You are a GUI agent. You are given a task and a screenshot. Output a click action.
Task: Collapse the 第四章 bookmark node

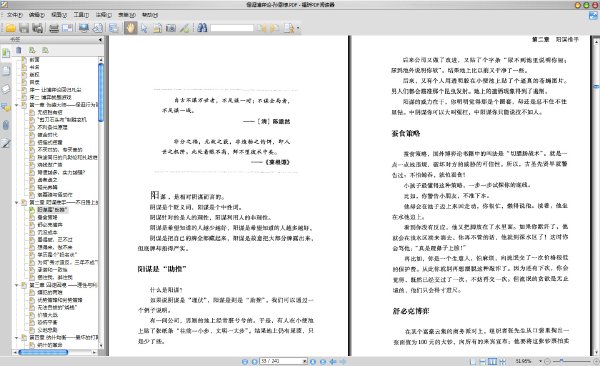tap(16, 337)
